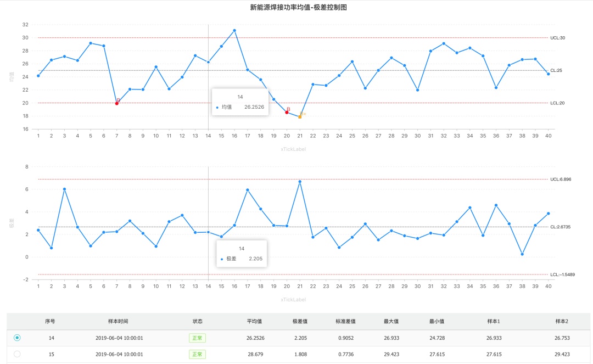
Task: Click the 标准差值 column header
Action: pyautogui.click(x=346, y=322)
